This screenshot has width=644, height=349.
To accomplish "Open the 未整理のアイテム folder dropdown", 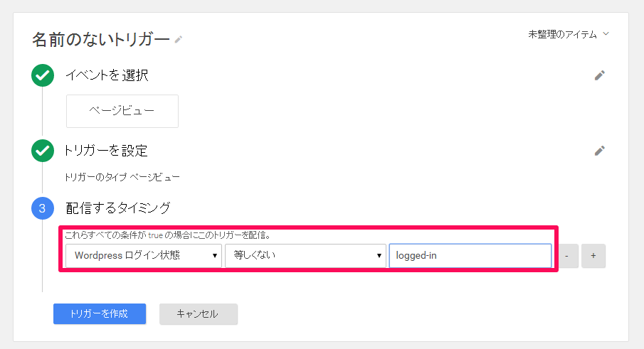I will click(568, 34).
